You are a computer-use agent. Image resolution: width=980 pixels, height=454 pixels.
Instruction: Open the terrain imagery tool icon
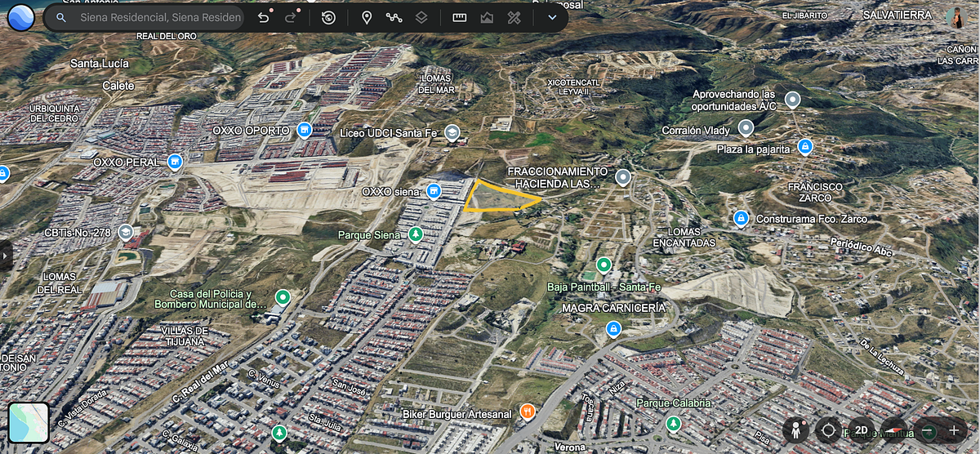pos(487,17)
